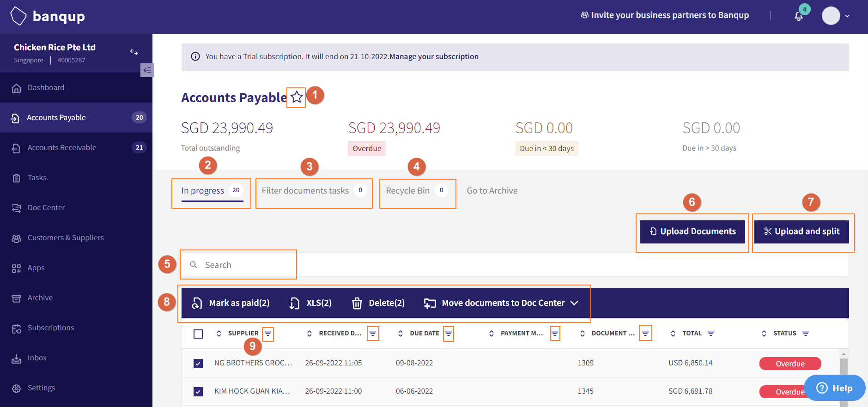Uncheck the NG BROTHERS GROC row checkbox
This screenshot has width=868, height=407.
[198, 364]
